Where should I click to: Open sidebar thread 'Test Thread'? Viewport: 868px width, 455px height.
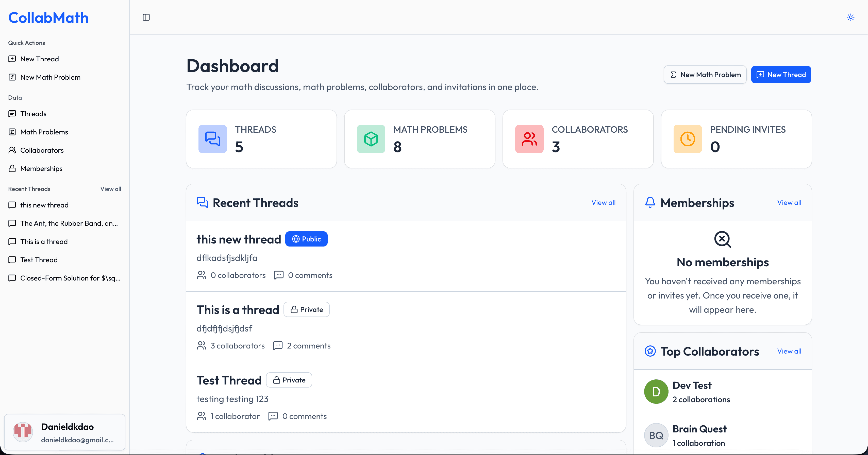pyautogui.click(x=65, y=260)
